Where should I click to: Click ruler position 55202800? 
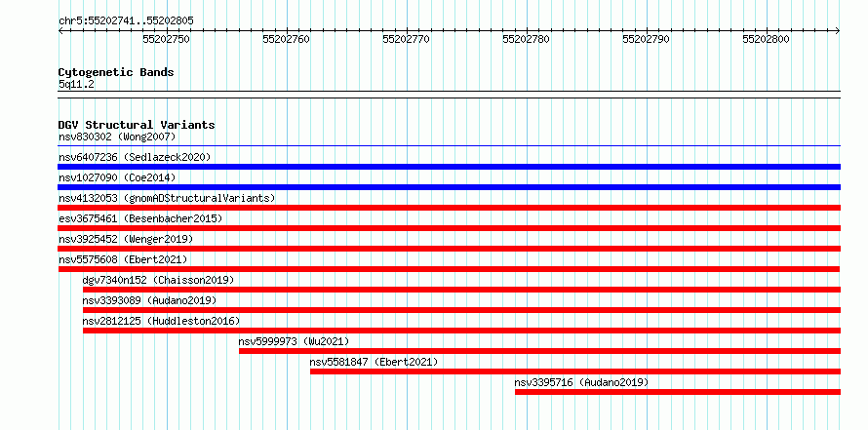[x=767, y=40]
